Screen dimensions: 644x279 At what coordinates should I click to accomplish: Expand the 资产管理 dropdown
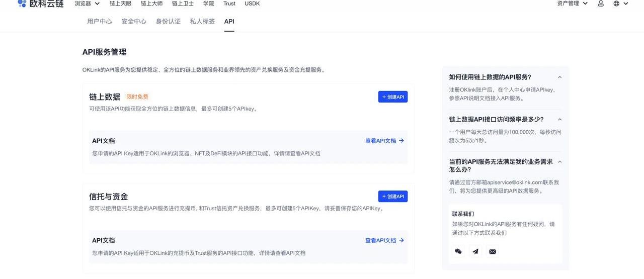[572, 4]
